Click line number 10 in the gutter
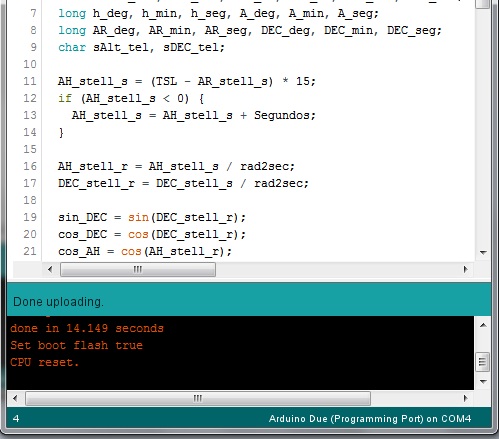The width and height of the screenshot is (499, 439). (x=30, y=64)
